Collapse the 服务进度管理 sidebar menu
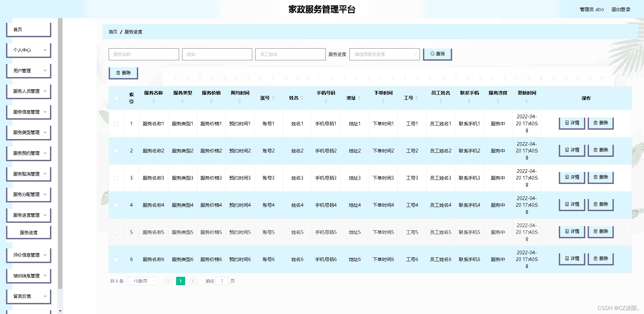The height and width of the screenshot is (314, 644). (x=29, y=215)
